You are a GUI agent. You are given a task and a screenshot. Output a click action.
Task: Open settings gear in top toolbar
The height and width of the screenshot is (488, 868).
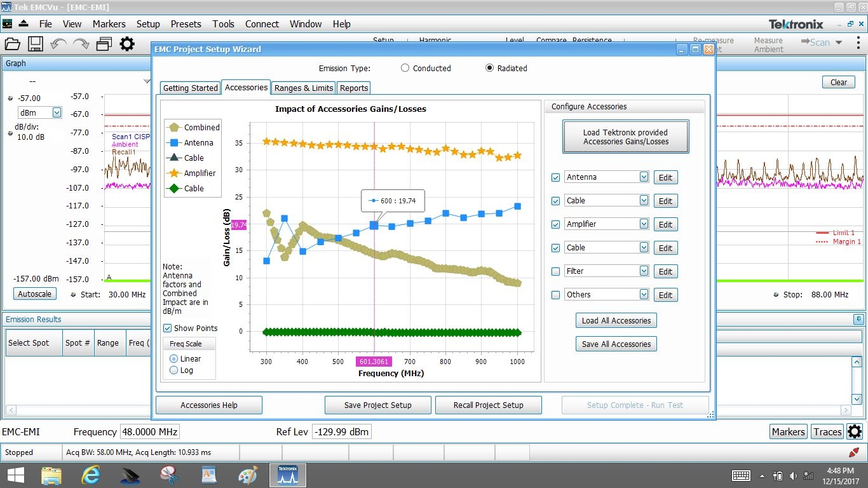(127, 44)
